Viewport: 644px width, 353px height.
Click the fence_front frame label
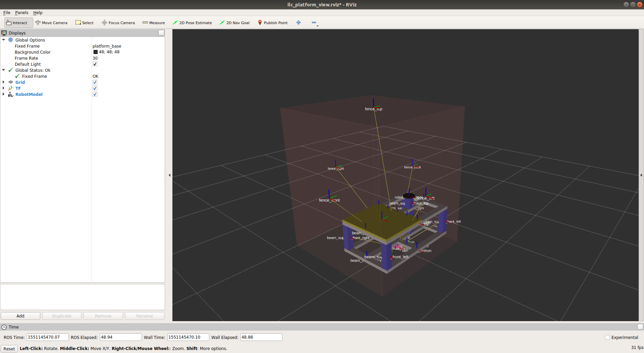click(329, 200)
